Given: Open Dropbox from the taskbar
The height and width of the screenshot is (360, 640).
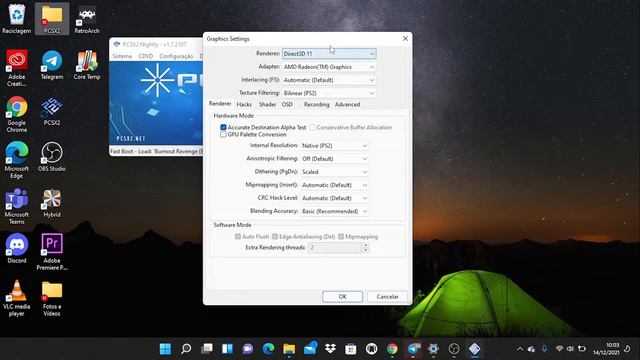Looking at the screenshot, I should (330, 349).
